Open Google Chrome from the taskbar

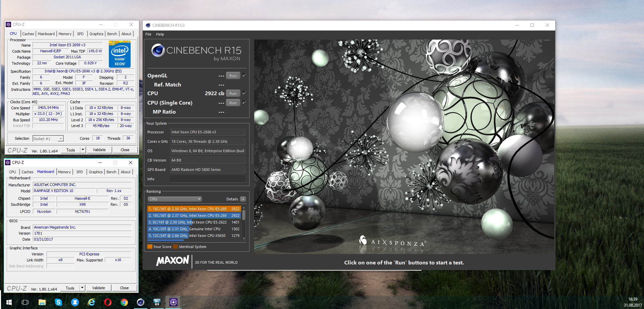(x=124, y=302)
